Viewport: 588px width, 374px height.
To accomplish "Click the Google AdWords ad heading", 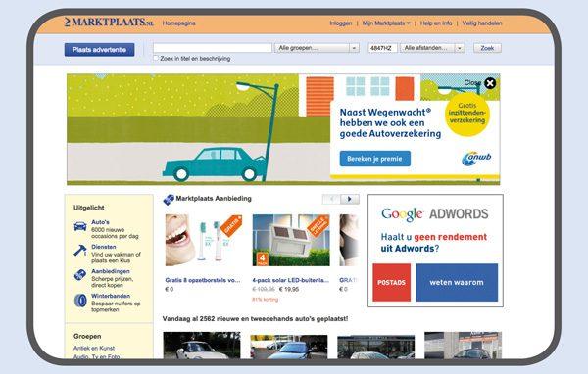I will [434, 214].
